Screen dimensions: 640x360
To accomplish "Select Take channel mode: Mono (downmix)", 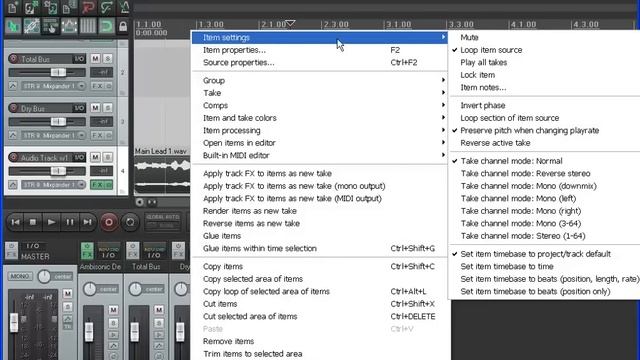I will tap(544, 186).
